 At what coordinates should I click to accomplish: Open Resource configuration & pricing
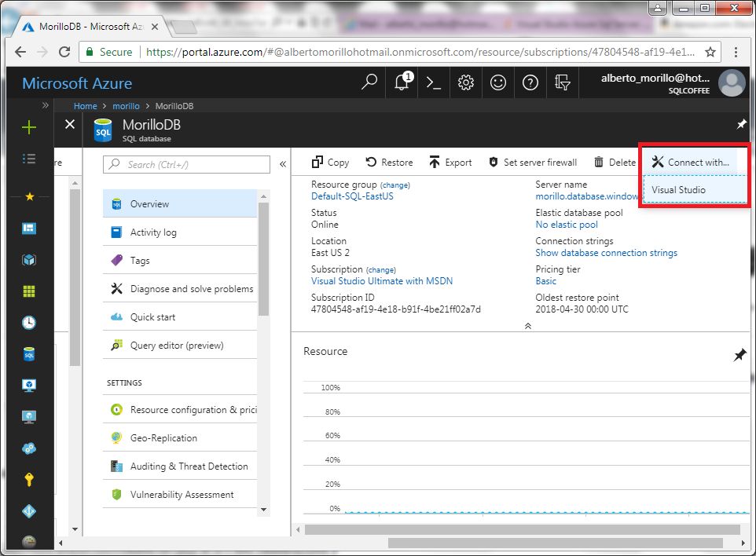(x=180, y=409)
